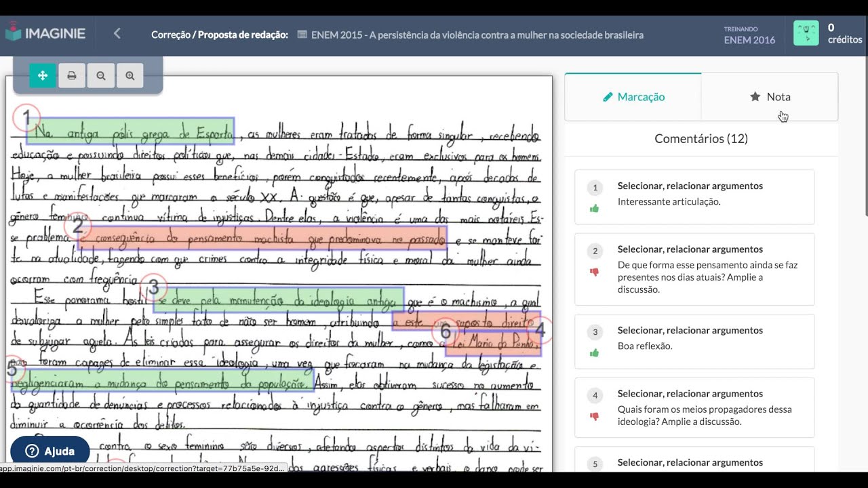Select the move/pan tool button
Image resolution: width=868 pixels, height=488 pixels.
[42, 76]
